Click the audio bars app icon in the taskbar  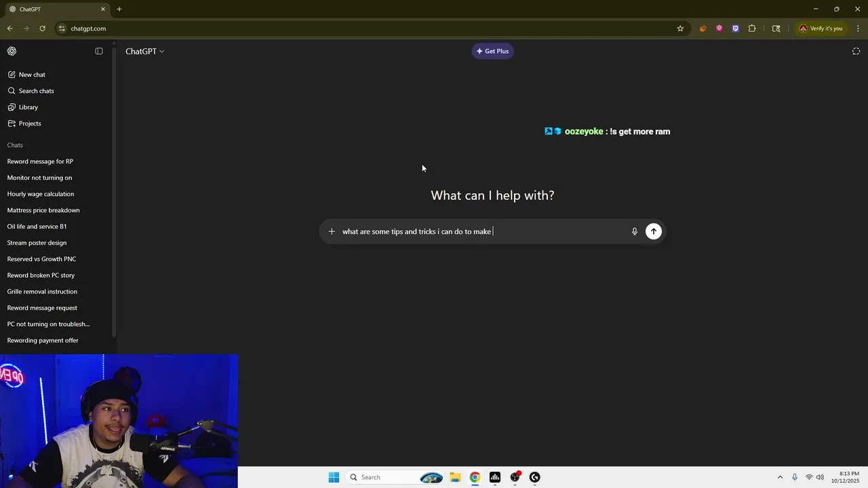(x=495, y=477)
